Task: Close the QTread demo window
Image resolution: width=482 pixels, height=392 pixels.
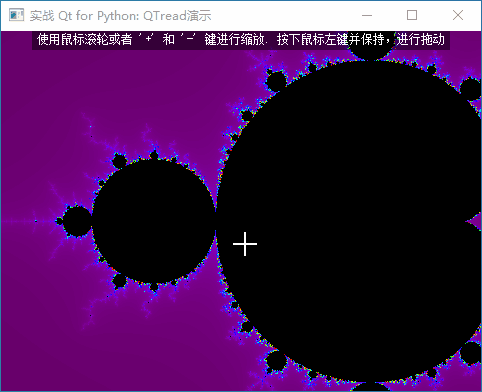Action: pyautogui.click(x=458, y=15)
